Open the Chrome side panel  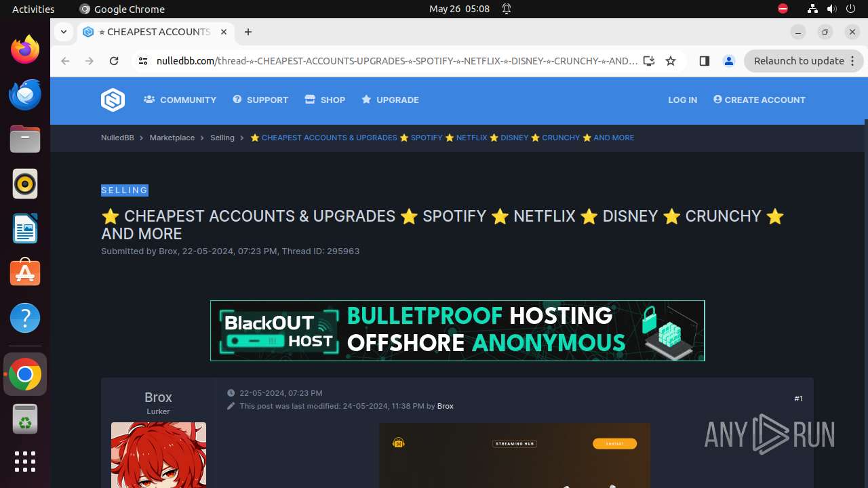click(704, 61)
